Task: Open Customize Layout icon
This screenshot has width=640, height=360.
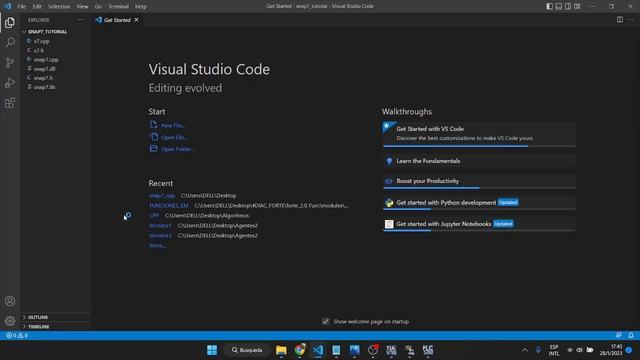Action: point(577,6)
